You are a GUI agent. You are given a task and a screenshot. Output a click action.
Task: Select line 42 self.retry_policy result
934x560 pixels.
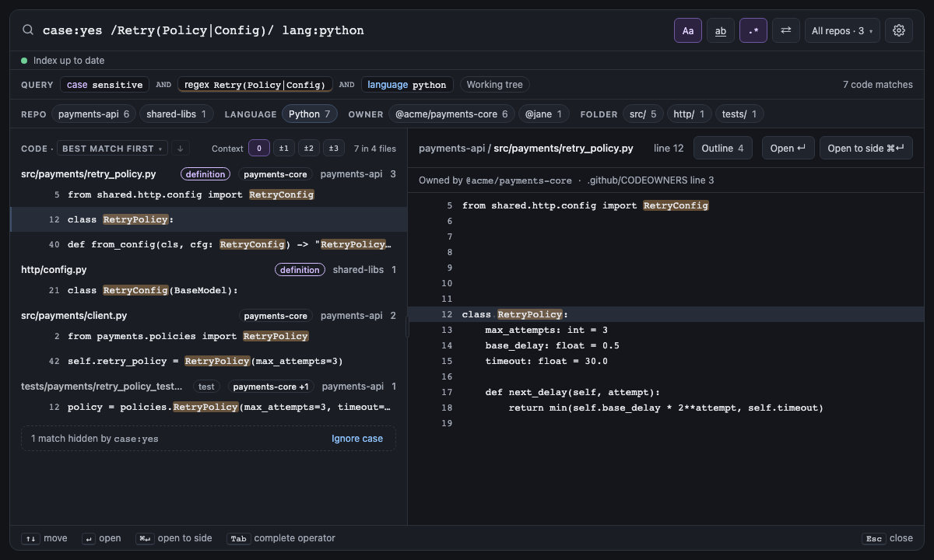209,361
